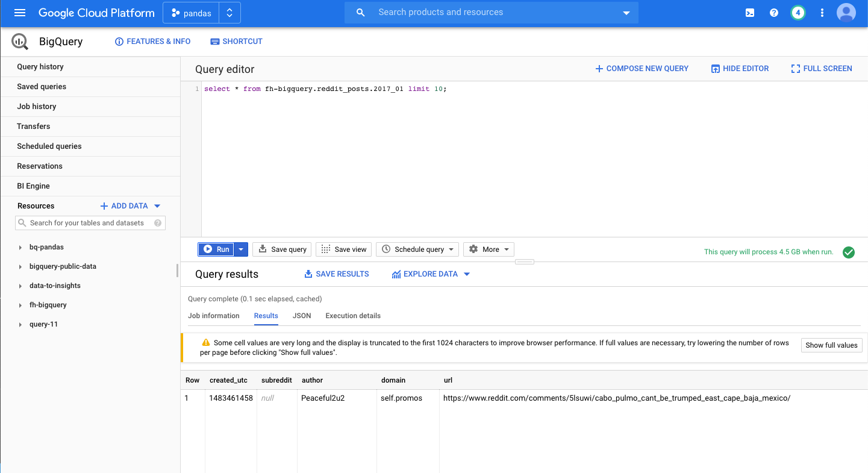Run the query
Image resolution: width=868 pixels, height=473 pixels.
coord(216,249)
